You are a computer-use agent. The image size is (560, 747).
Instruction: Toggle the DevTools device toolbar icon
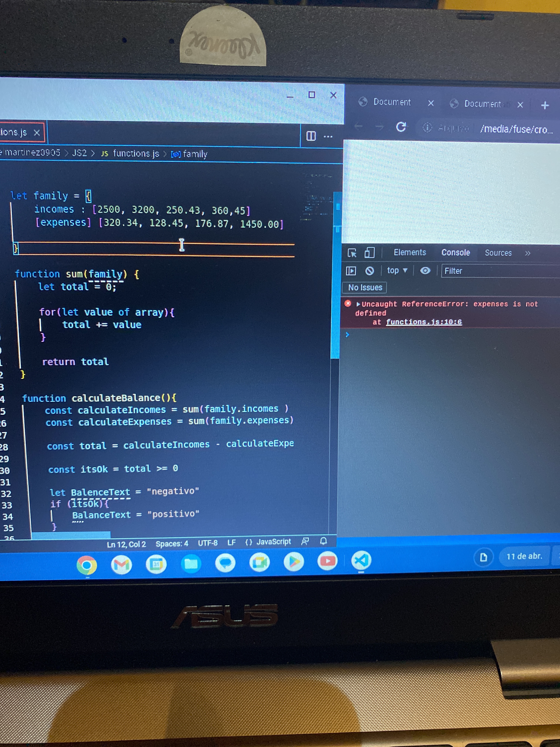[x=370, y=253]
